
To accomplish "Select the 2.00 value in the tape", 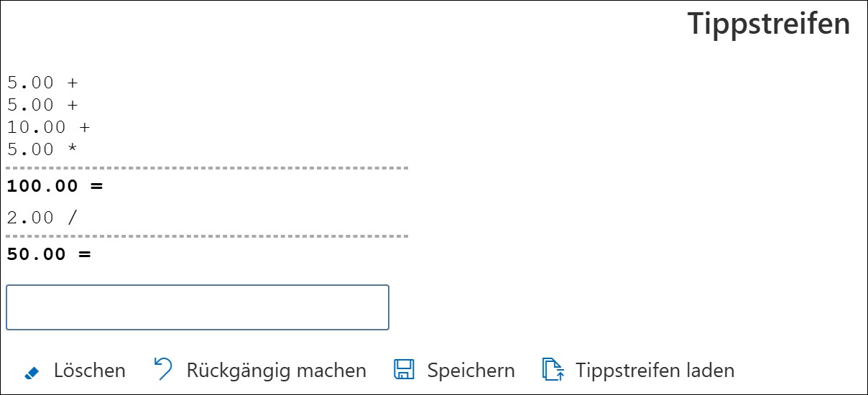I will 30,218.
